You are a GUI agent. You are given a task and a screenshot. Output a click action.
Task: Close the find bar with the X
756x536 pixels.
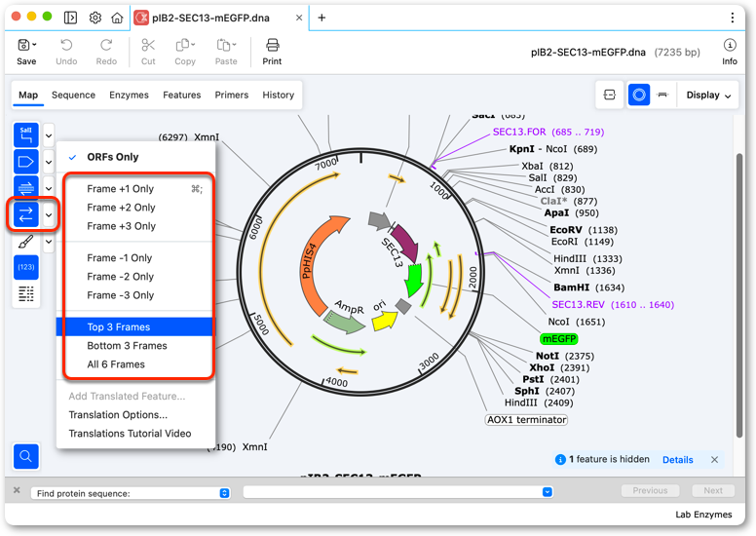click(x=17, y=490)
